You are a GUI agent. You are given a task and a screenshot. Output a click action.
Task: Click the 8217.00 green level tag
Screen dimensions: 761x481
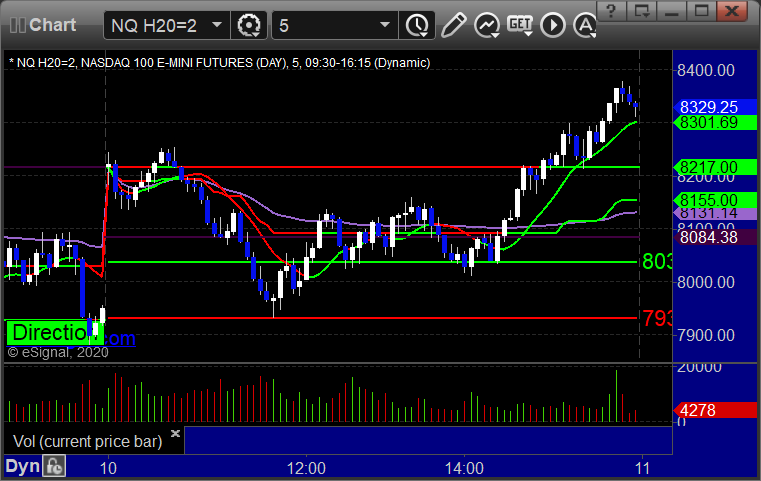click(x=714, y=167)
